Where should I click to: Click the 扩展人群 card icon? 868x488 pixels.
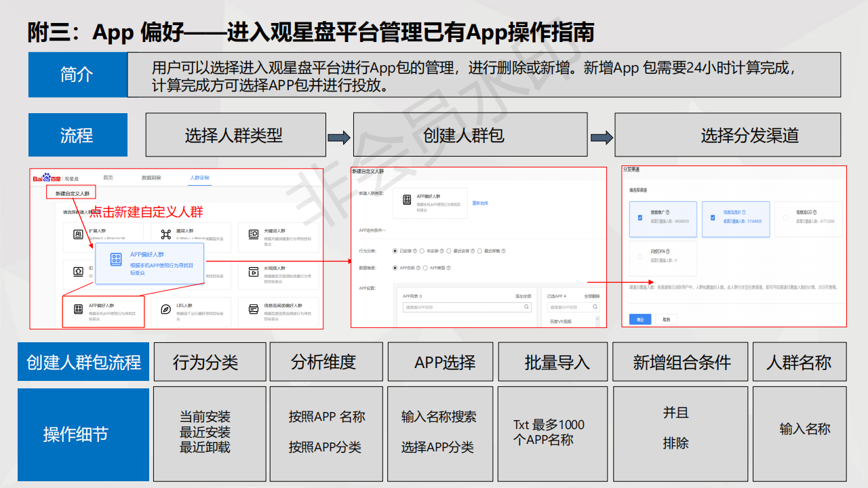point(79,234)
